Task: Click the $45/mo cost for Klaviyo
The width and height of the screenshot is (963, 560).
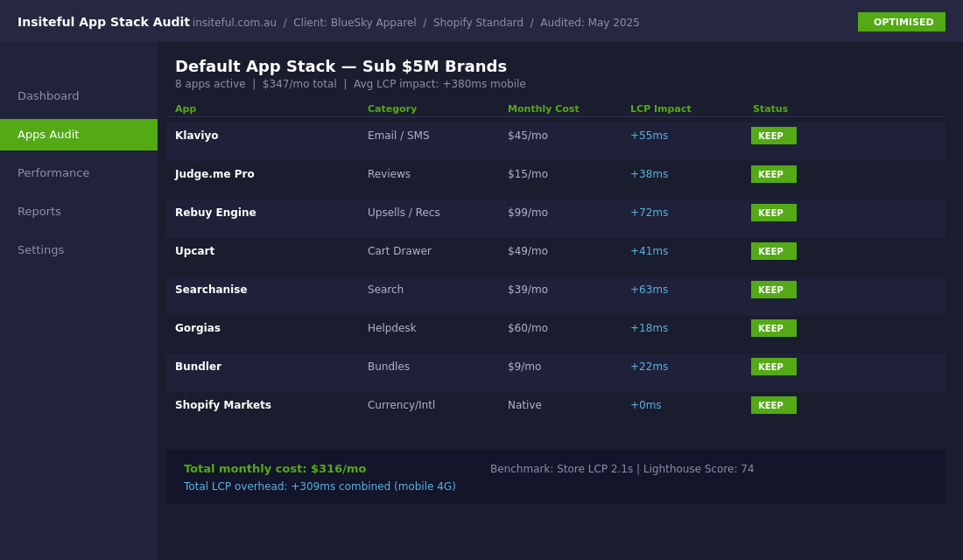Action: 528,136
